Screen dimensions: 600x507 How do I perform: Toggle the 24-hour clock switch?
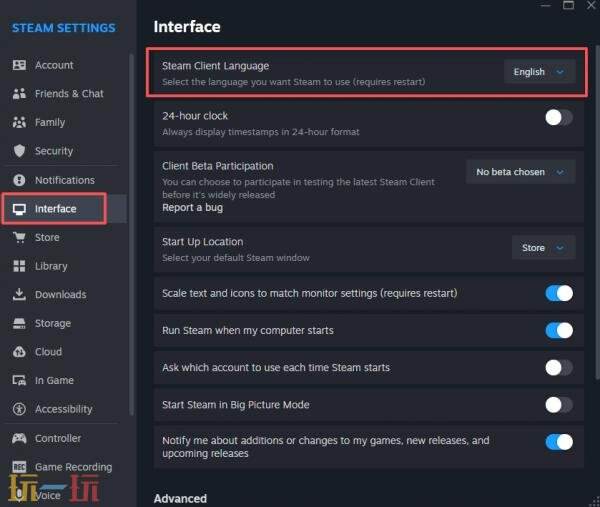coord(559,117)
